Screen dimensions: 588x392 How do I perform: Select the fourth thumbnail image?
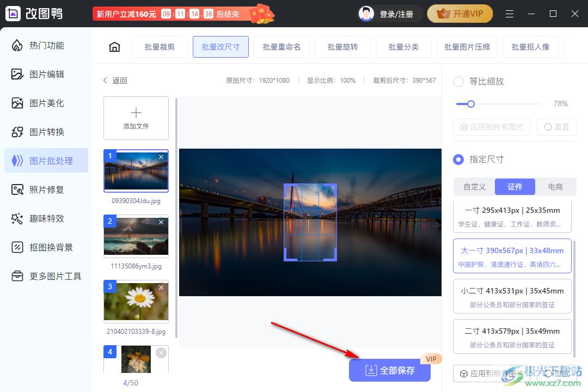point(136,359)
